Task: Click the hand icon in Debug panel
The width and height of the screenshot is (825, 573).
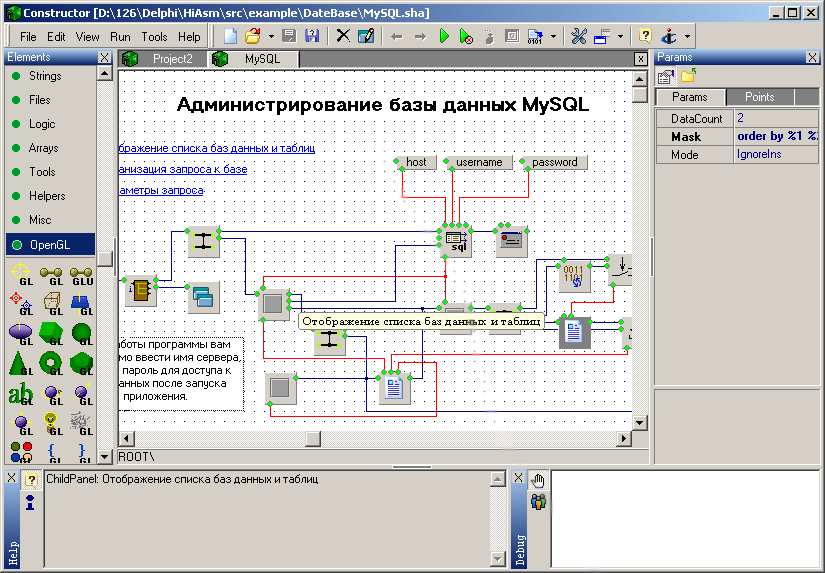Action: click(538, 480)
